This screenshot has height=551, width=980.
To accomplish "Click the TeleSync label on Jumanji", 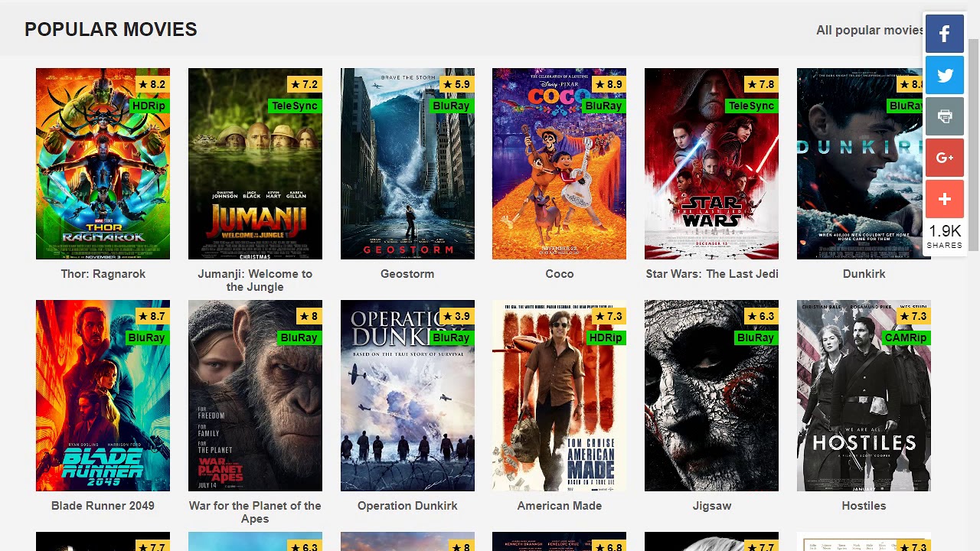I will [x=295, y=106].
